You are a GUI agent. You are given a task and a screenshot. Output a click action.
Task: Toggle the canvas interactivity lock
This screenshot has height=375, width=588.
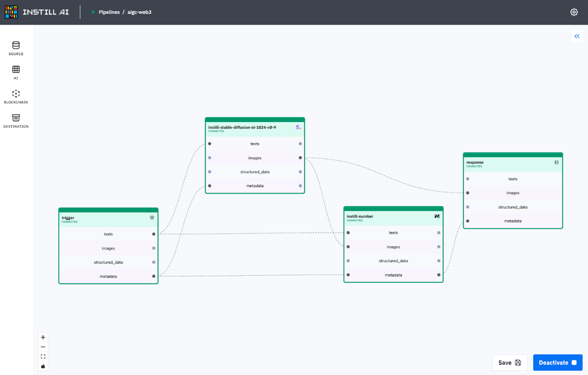(43, 366)
